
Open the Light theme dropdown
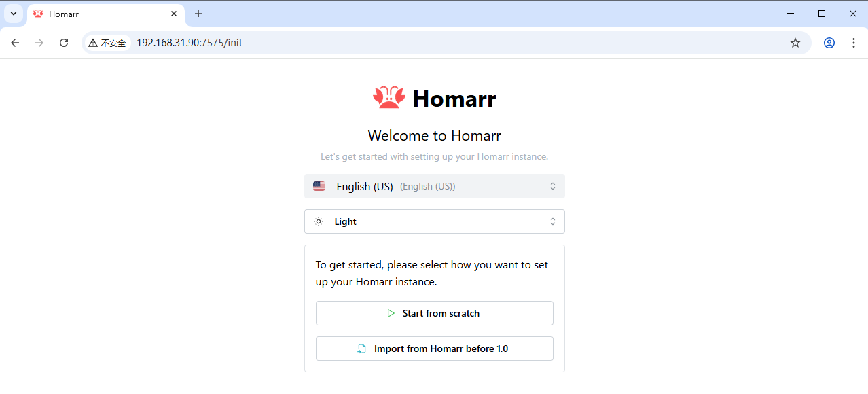435,221
